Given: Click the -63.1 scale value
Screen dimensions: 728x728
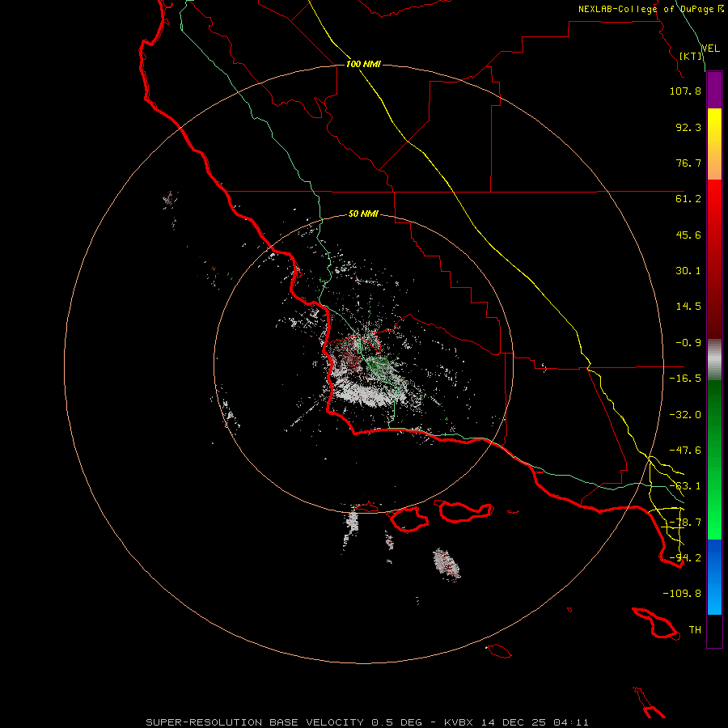Looking at the screenshot, I should coord(685,486).
